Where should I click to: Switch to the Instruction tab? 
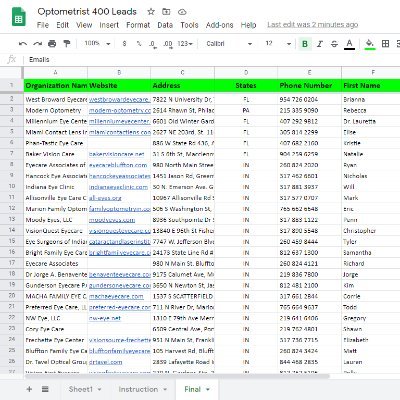click(138, 389)
